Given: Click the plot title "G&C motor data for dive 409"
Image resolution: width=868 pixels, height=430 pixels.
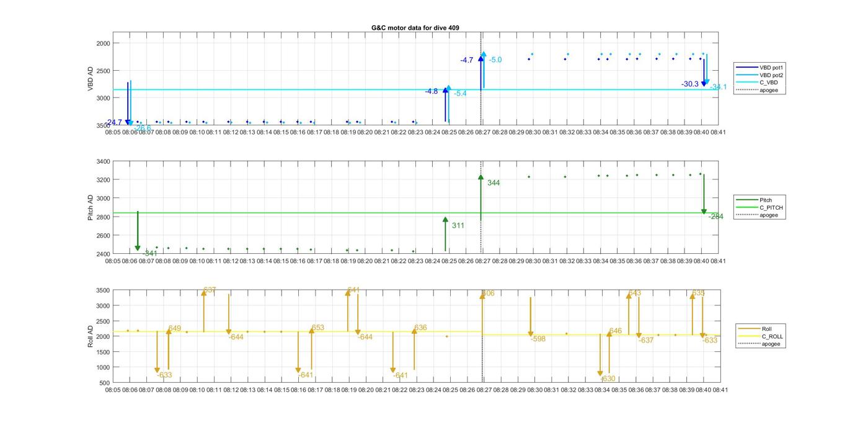Looking at the screenshot, I should tap(415, 28).
